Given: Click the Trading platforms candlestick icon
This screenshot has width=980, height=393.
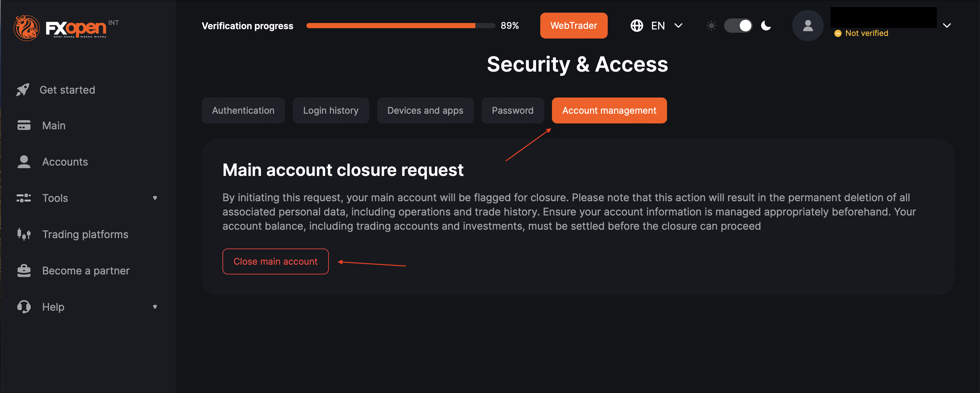Looking at the screenshot, I should (24, 234).
